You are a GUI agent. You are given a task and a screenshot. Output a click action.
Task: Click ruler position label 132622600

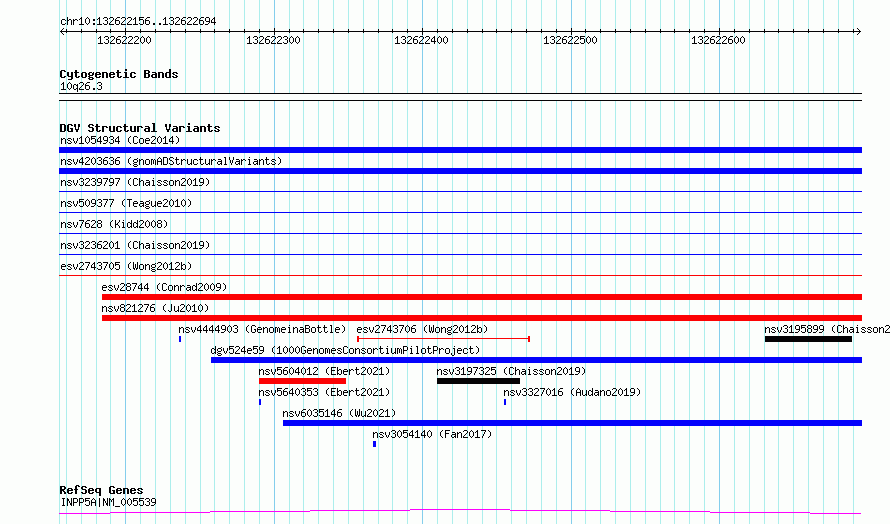(718, 40)
